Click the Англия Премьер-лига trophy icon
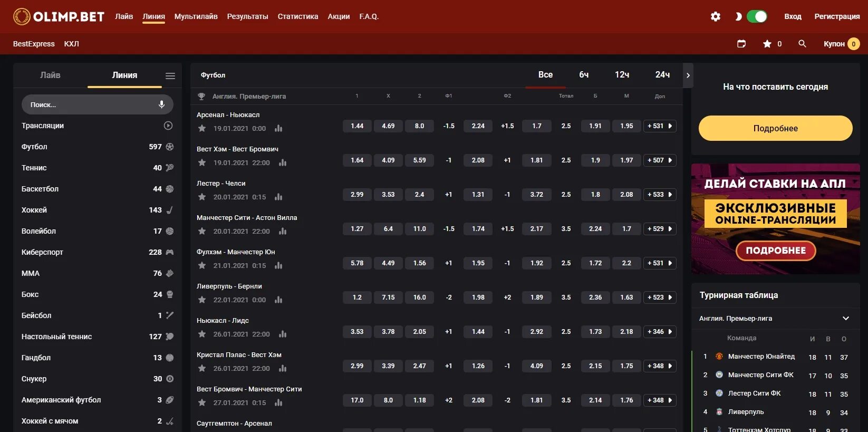The width and height of the screenshot is (868, 432). (x=201, y=97)
